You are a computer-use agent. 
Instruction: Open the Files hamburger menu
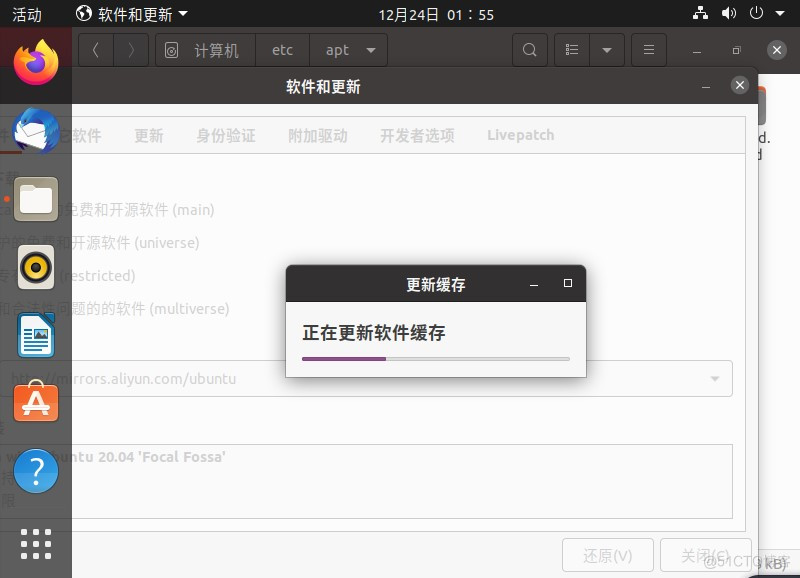click(648, 50)
